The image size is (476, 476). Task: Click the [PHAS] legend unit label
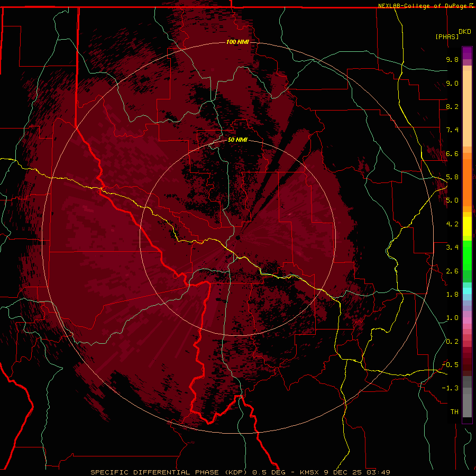[447, 36]
